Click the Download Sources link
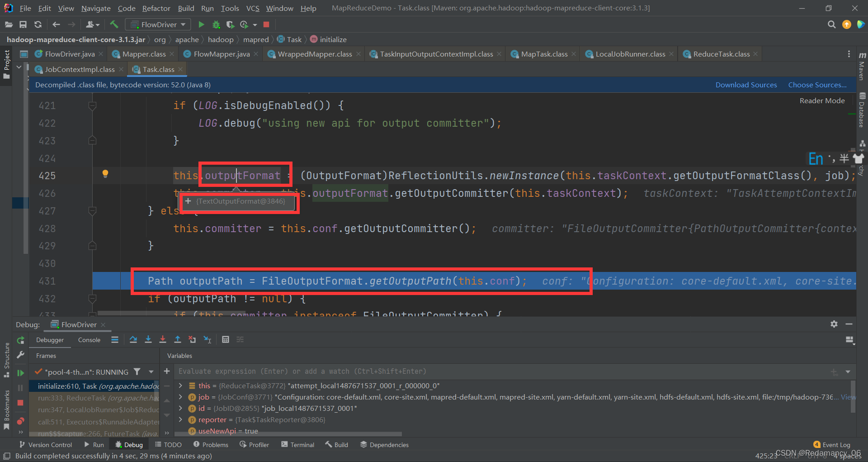The height and width of the screenshot is (462, 868). [x=746, y=85]
